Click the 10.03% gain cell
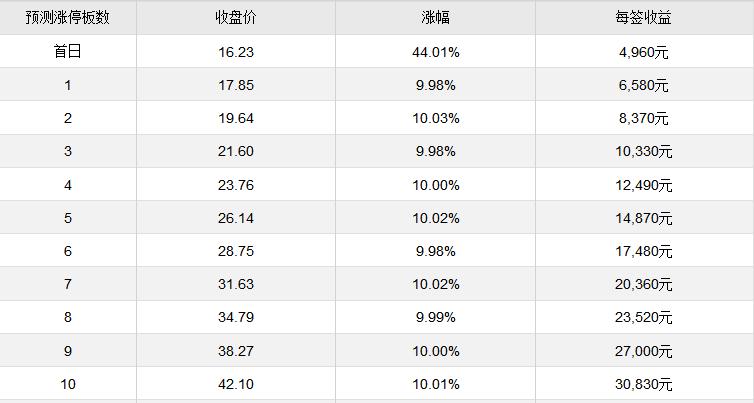754x403 pixels. (436, 118)
